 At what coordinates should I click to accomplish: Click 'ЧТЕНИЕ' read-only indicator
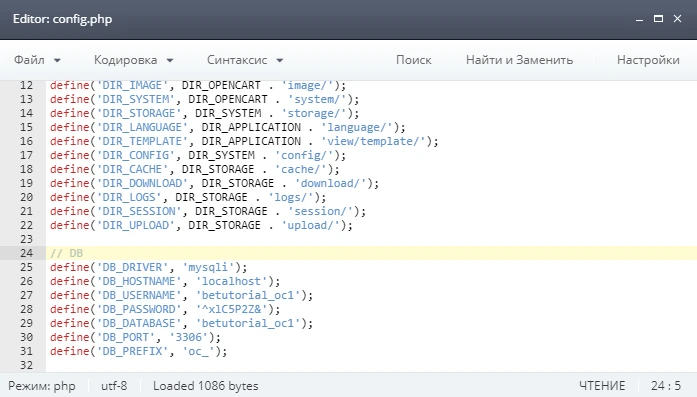coord(602,386)
